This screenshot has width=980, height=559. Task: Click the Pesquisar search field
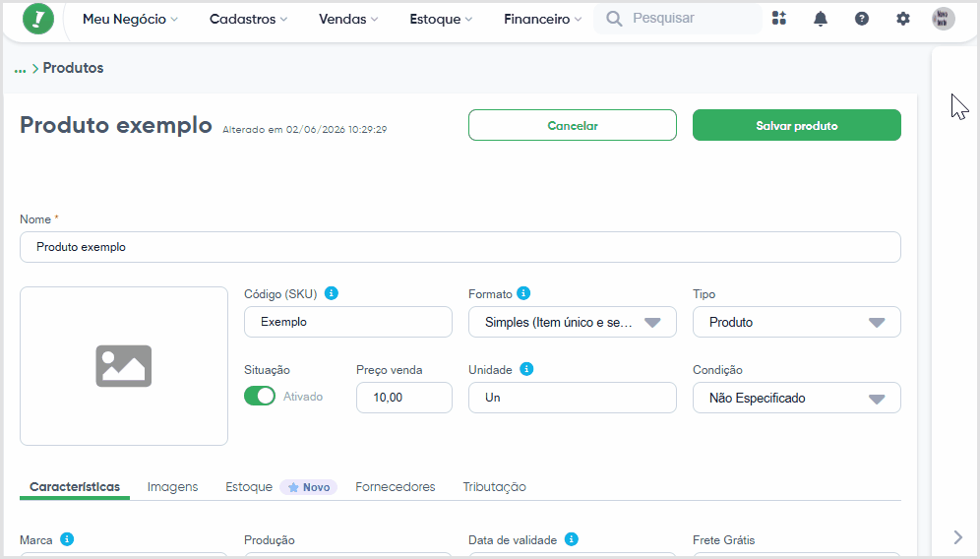[x=678, y=19]
